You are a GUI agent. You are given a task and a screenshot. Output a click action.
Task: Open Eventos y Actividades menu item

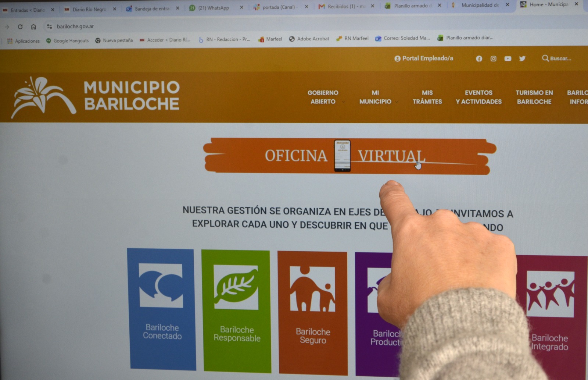[x=478, y=97]
